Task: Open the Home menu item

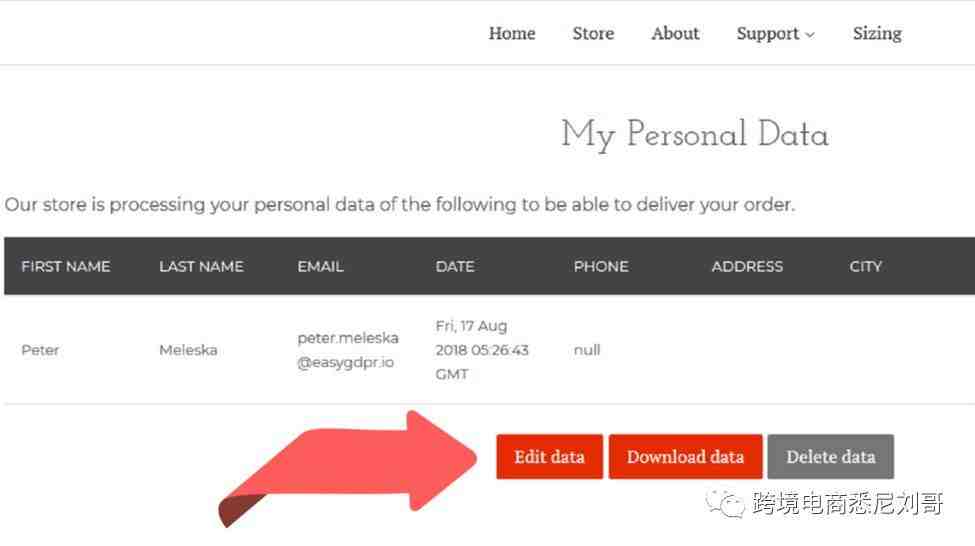Action: point(512,33)
